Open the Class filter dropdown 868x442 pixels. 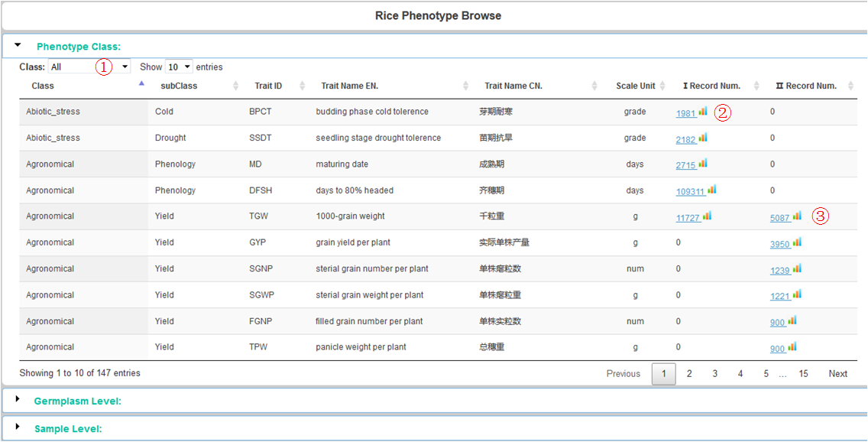[x=89, y=67]
